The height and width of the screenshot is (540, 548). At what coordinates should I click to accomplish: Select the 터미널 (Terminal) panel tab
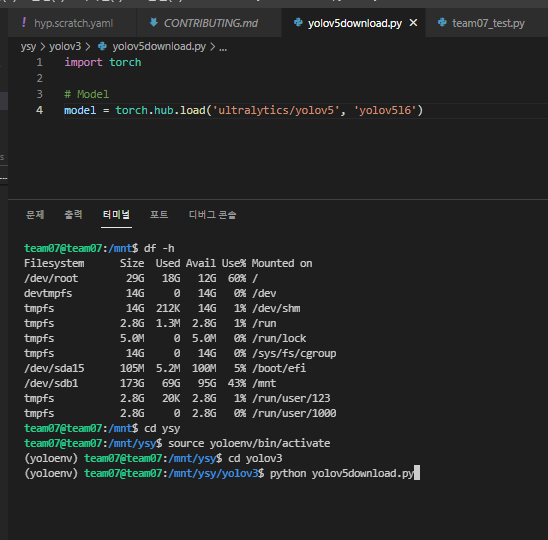[116, 214]
